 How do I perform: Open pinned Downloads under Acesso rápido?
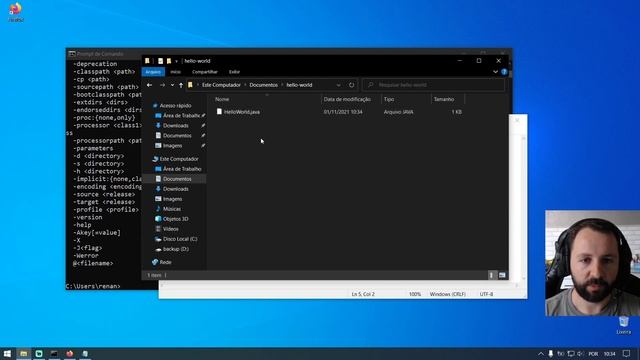click(176, 126)
